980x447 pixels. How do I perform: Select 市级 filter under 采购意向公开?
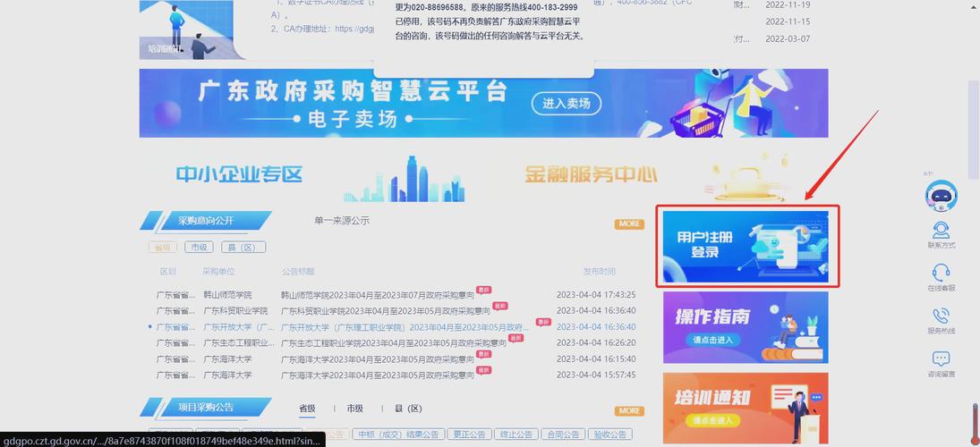click(x=200, y=248)
